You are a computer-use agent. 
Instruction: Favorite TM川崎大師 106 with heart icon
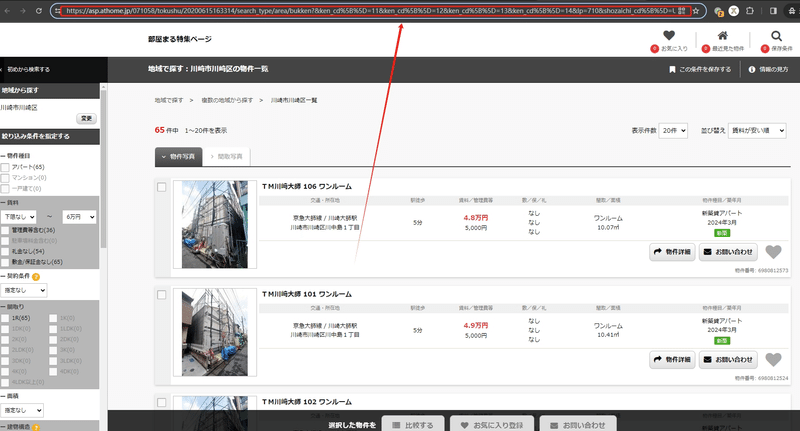point(773,251)
